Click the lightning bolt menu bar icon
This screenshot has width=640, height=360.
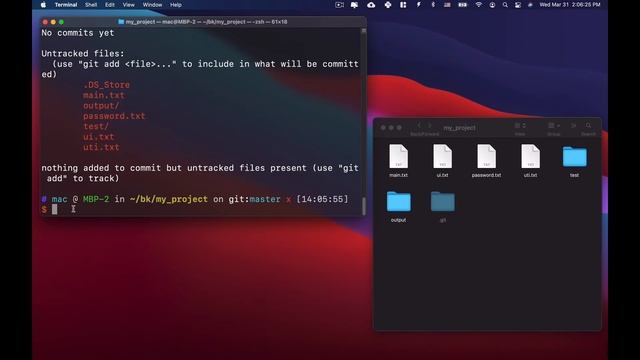(x=418, y=5)
